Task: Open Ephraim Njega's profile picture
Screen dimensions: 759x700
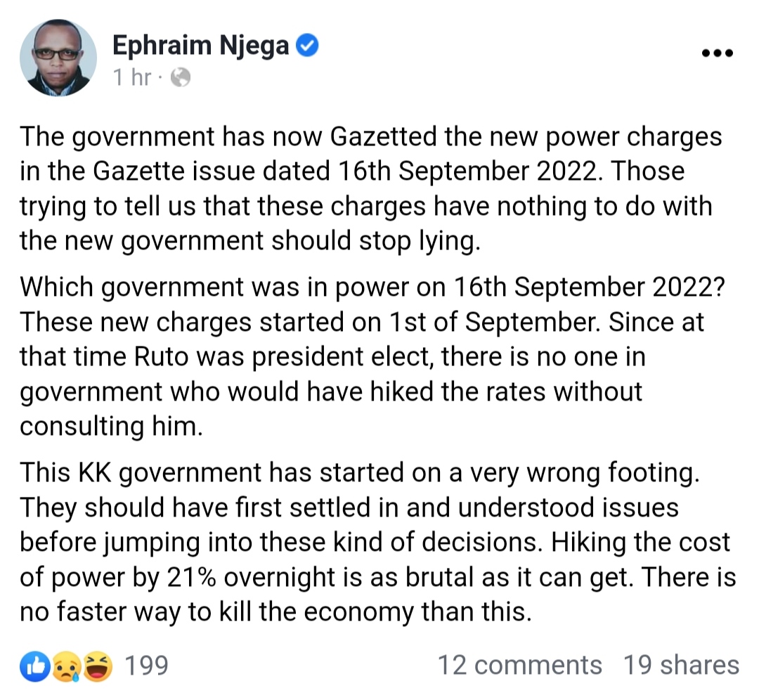Action: [x=58, y=58]
